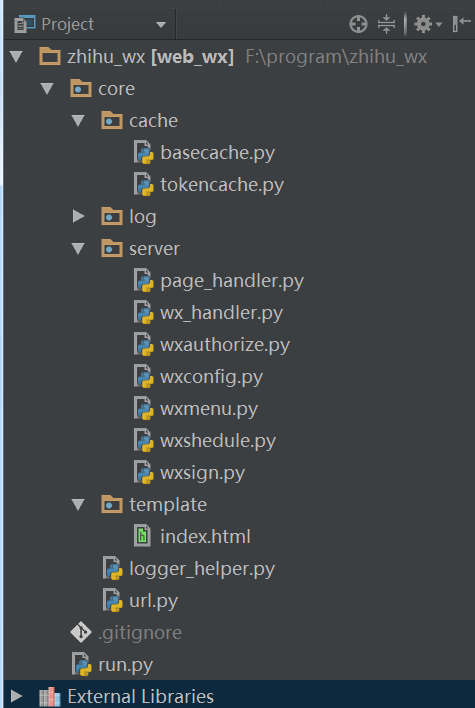Screen dimensions: 475x708
Task: Click Python icon beside wxsign.py
Action: (x=144, y=473)
